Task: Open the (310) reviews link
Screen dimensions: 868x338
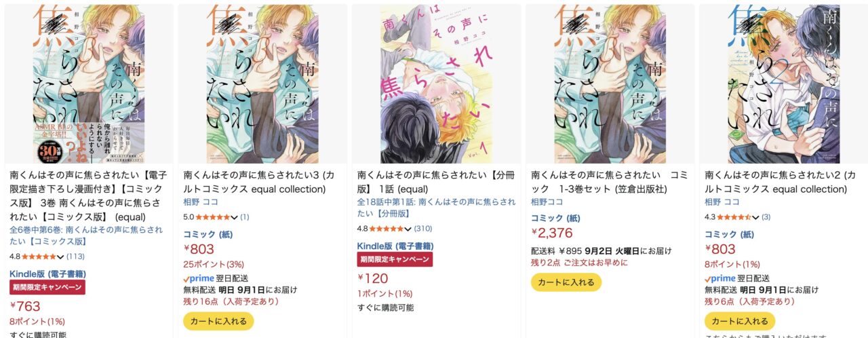Action: 423,229
